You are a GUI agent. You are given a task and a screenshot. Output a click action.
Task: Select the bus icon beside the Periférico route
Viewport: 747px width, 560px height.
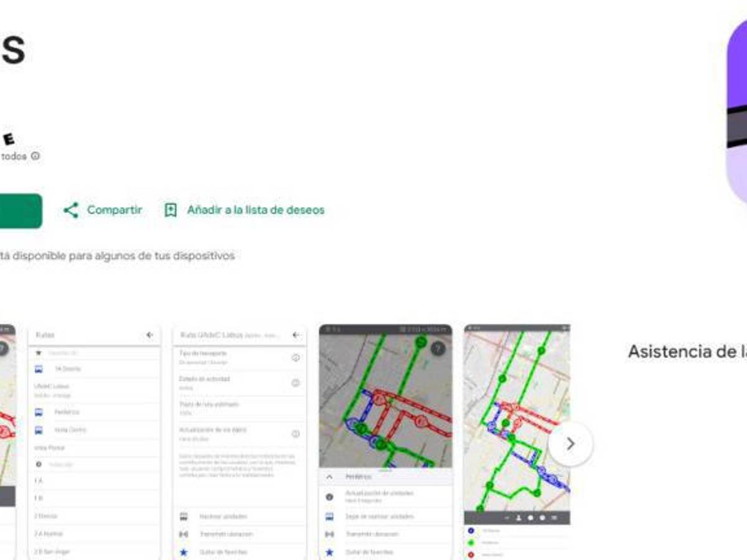coord(39,411)
